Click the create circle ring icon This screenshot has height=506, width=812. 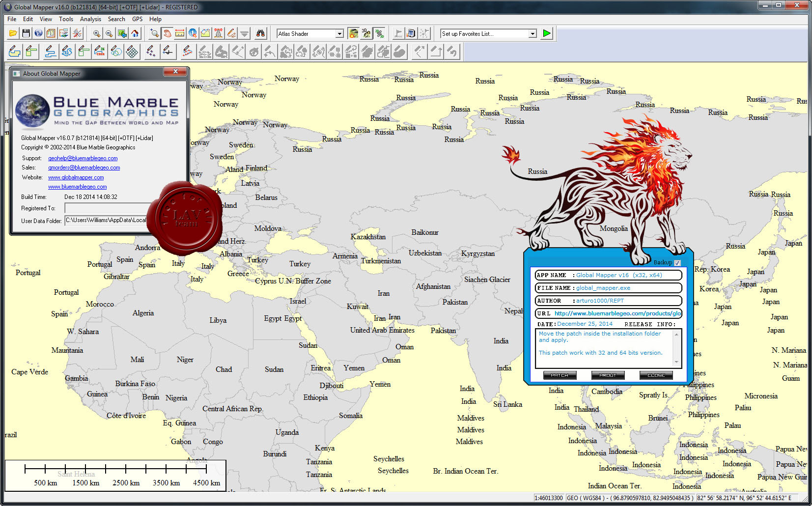coord(116,51)
